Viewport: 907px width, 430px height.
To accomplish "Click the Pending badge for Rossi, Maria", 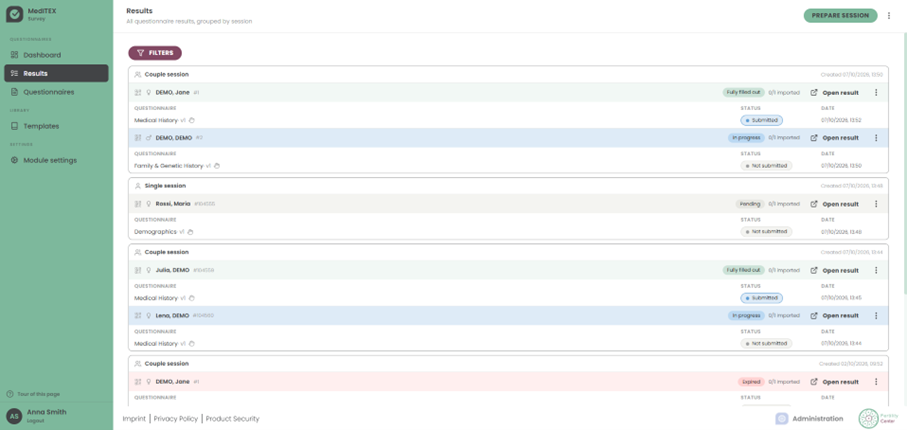I will pyautogui.click(x=750, y=204).
